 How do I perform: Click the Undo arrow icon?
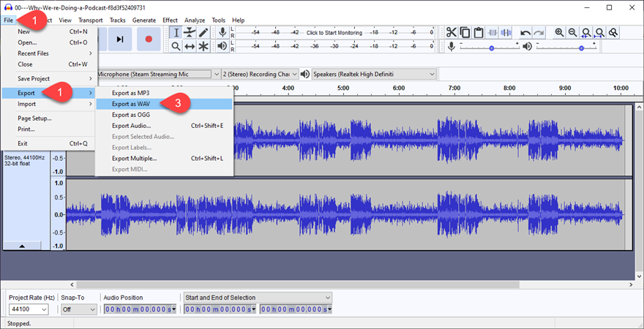pos(525,33)
